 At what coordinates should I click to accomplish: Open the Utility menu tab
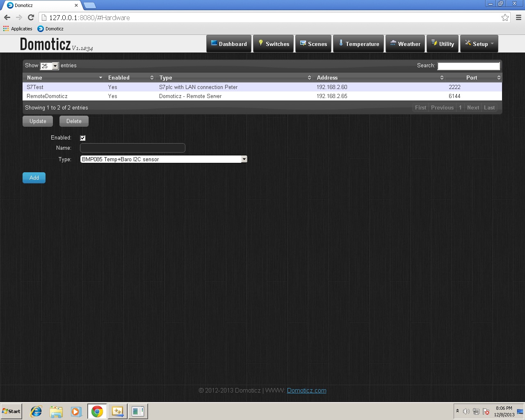click(x=443, y=44)
